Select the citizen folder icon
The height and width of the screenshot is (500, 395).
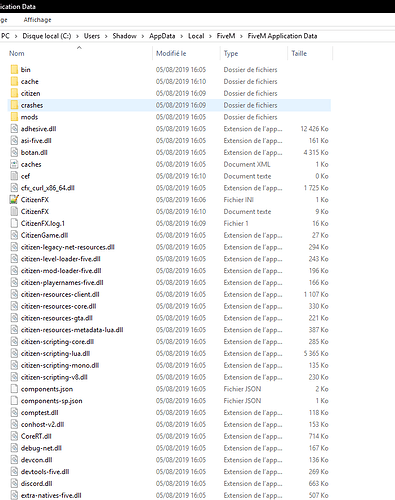(x=14, y=93)
